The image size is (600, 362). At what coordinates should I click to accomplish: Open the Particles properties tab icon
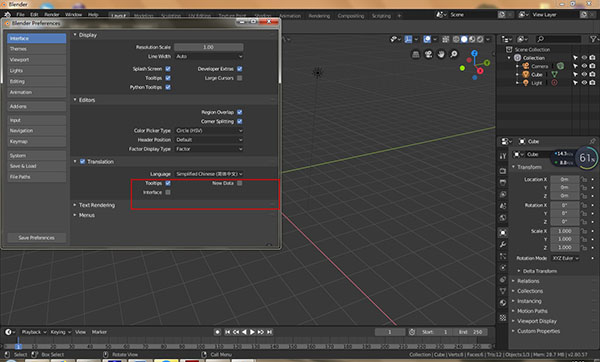tap(503, 256)
